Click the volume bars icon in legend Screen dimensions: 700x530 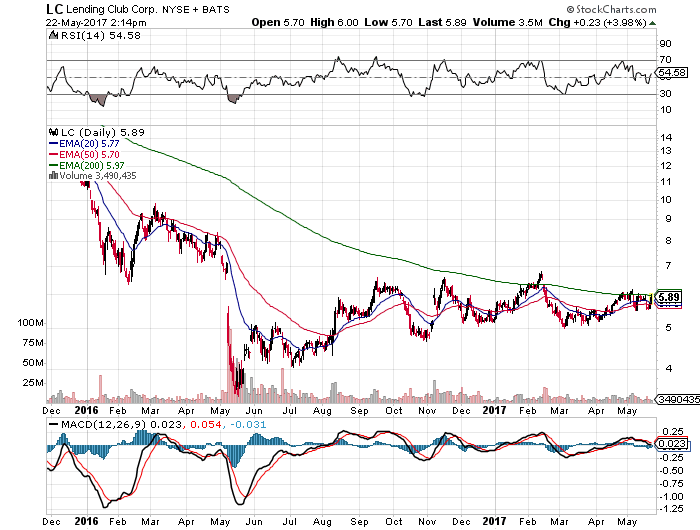[x=53, y=175]
